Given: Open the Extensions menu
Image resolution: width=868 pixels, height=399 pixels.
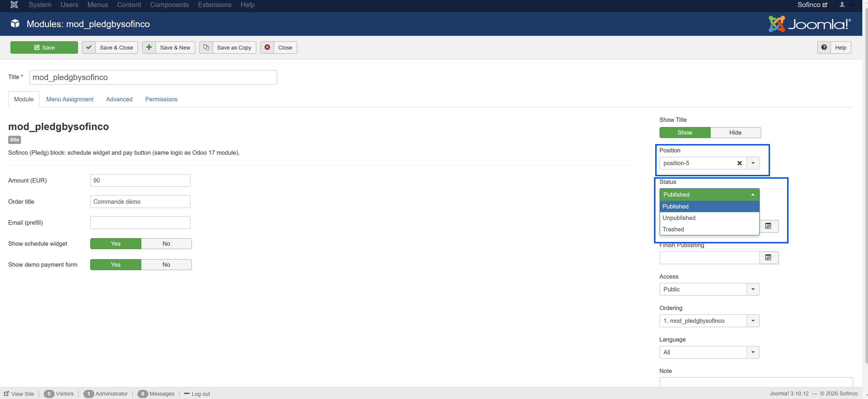Looking at the screenshot, I should 214,5.
